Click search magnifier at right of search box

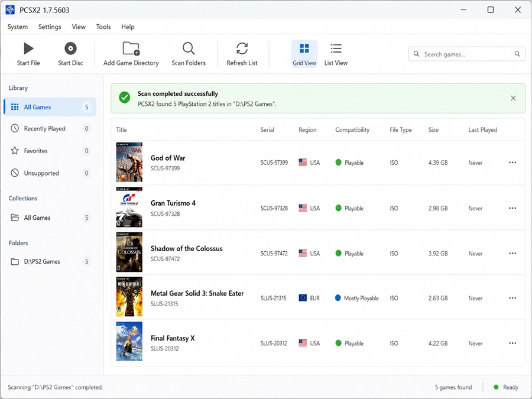tap(517, 54)
